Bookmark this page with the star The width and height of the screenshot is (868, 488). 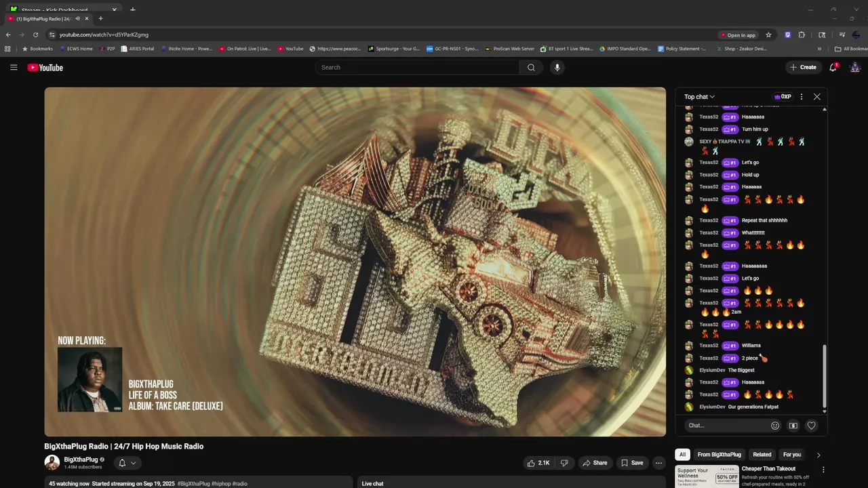coord(768,35)
